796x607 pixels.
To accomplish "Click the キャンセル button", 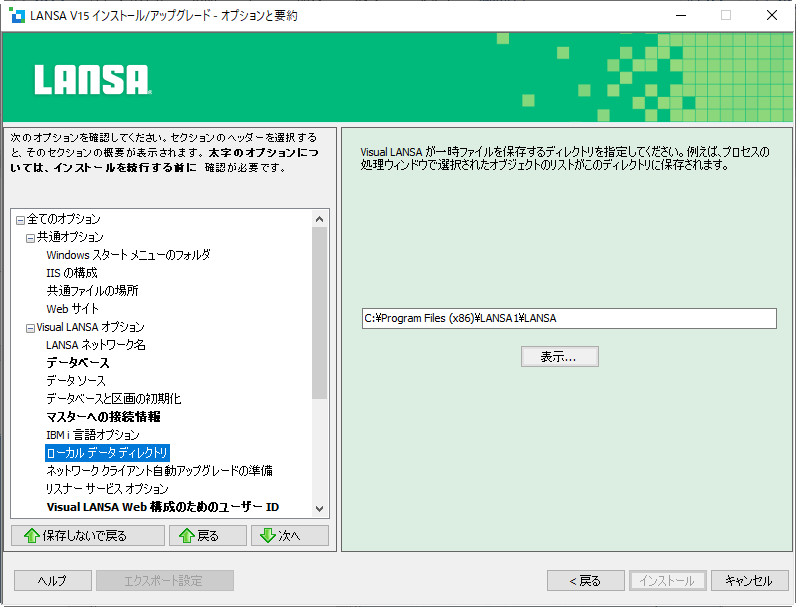I will click(750, 581).
